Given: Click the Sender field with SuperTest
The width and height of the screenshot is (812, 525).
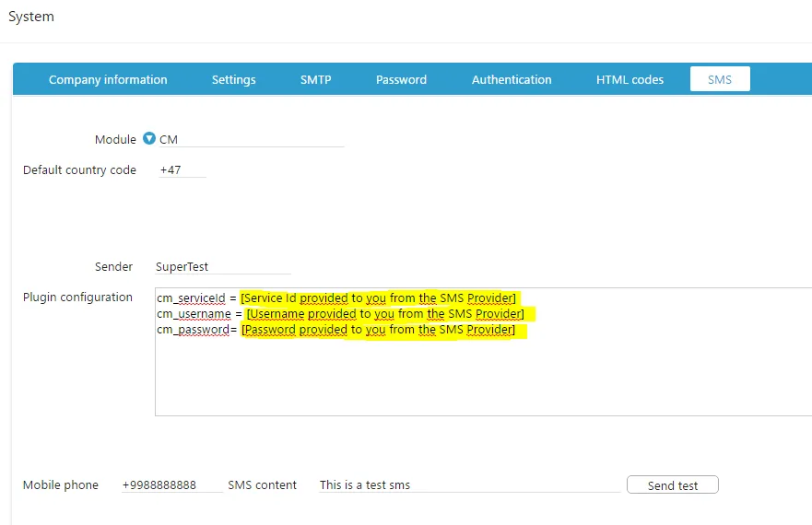Looking at the screenshot, I should pos(223,266).
